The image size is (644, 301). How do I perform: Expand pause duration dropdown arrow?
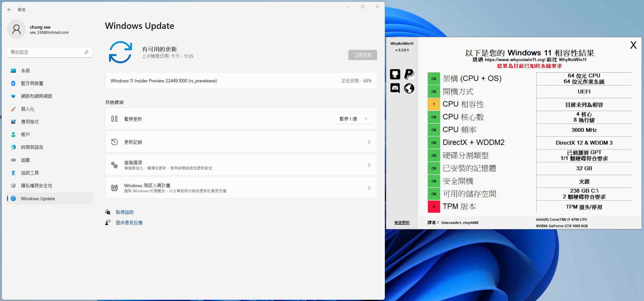point(366,119)
